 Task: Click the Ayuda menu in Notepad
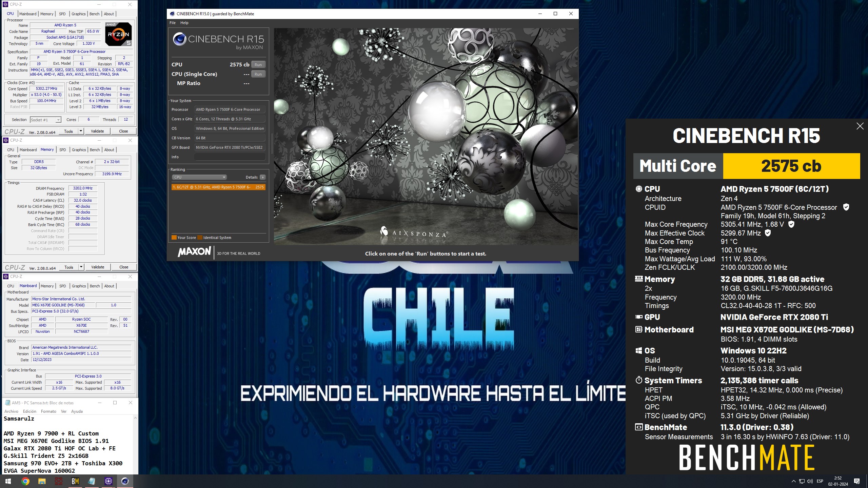click(77, 411)
